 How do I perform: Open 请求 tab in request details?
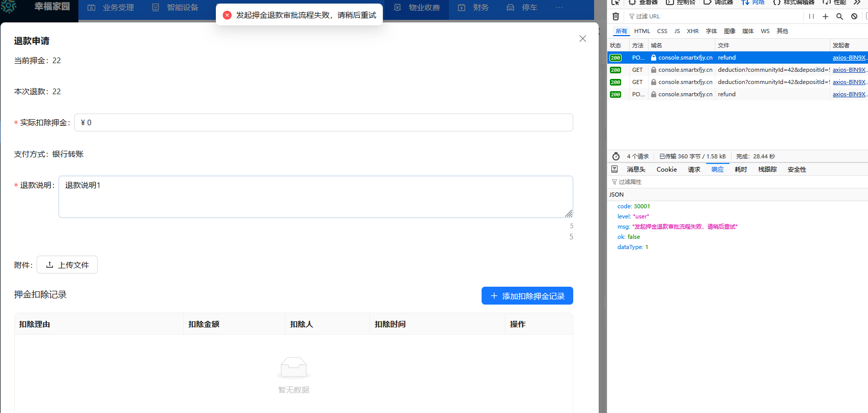click(x=694, y=170)
